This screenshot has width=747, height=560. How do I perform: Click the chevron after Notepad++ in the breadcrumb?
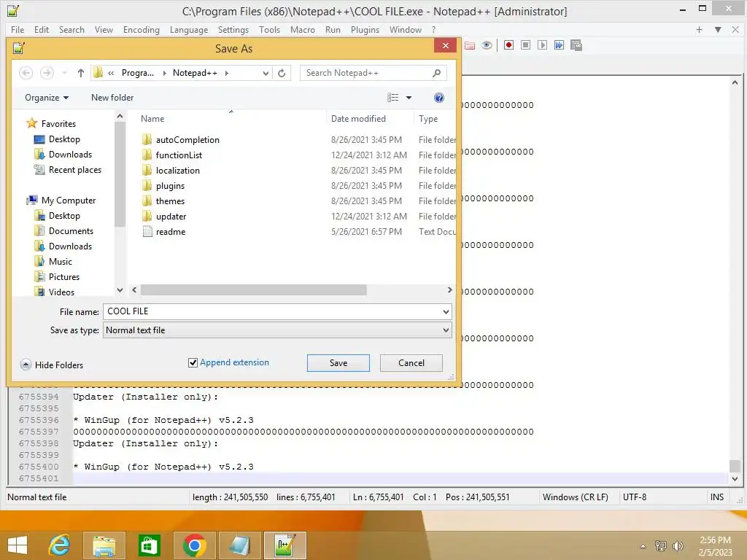pos(227,73)
